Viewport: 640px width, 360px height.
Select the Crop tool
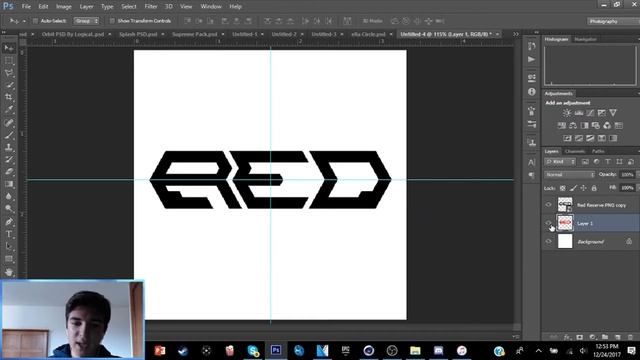pos(9,97)
